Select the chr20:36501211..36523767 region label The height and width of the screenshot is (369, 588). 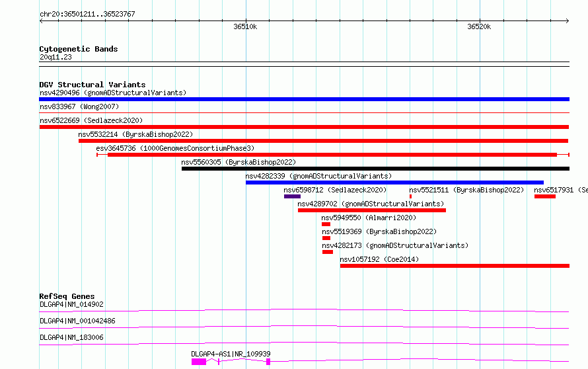coord(87,14)
